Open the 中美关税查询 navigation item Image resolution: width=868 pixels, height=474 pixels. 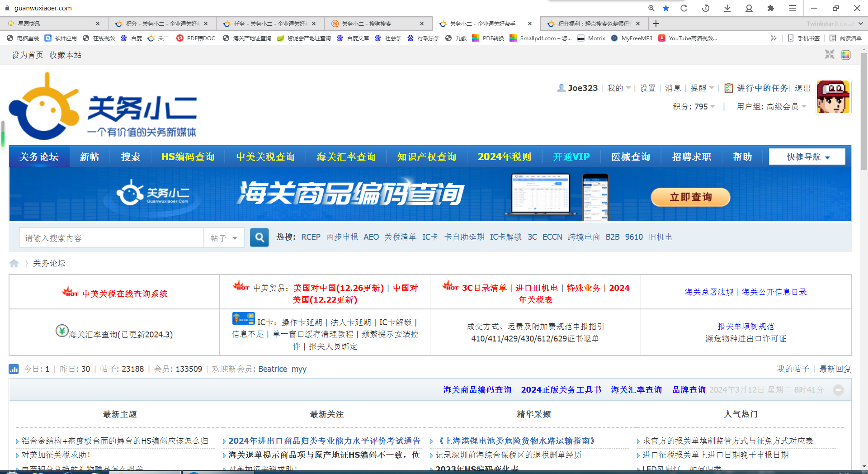[265, 157]
